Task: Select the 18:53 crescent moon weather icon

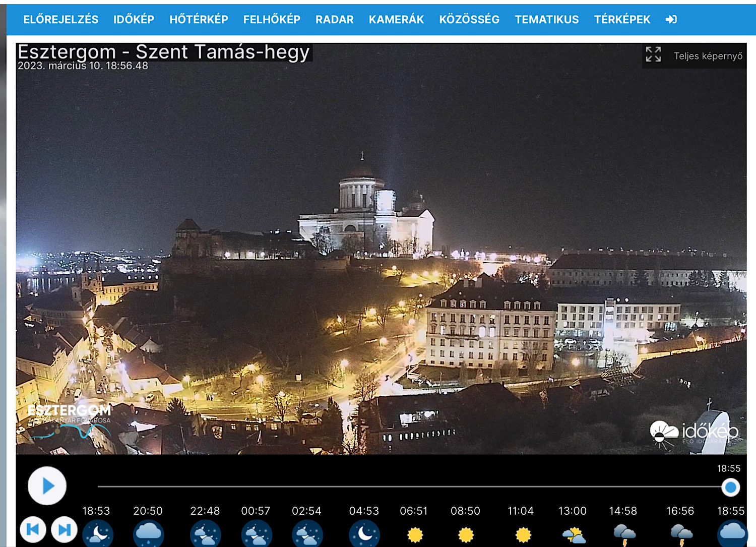Action: (x=98, y=534)
